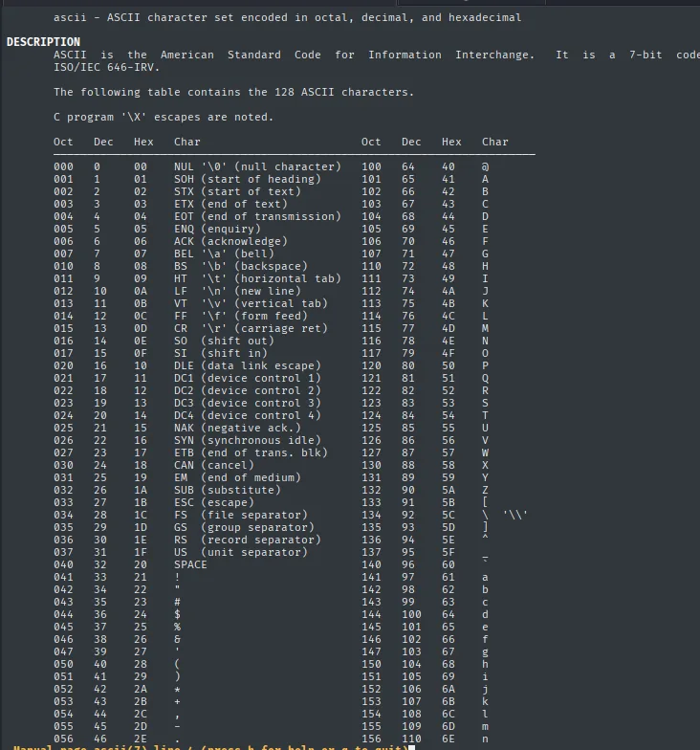Select the "BS '\b' (backspace)" entry
The width and height of the screenshot is (700, 750).
241,266
